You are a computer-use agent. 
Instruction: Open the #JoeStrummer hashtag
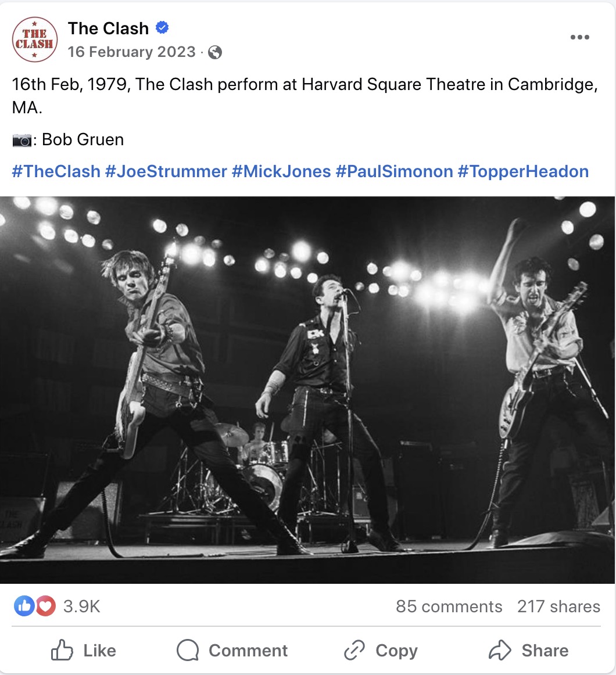pyautogui.click(x=166, y=171)
